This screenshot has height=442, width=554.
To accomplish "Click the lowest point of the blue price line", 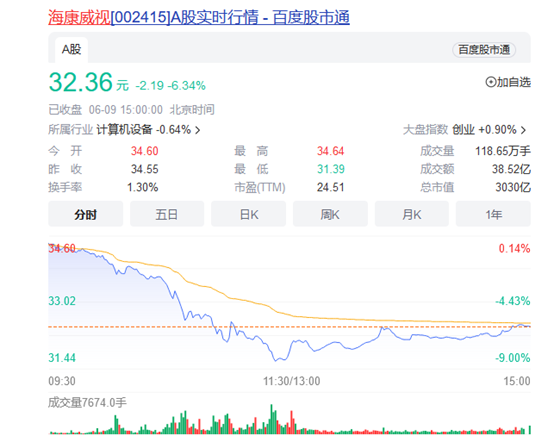I will [276, 360].
